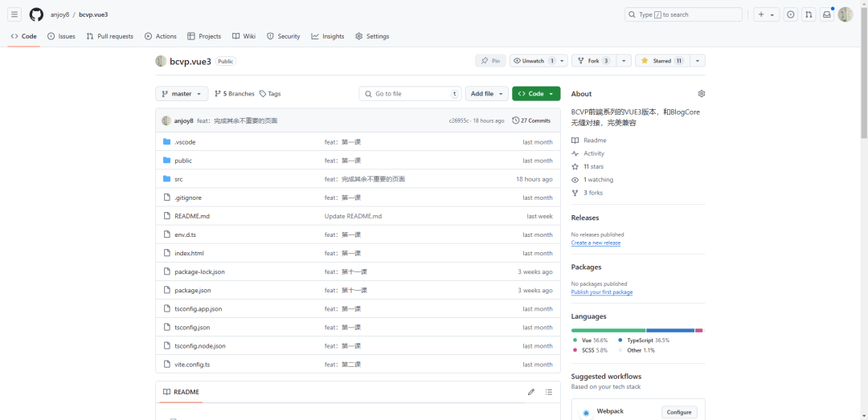Open the README.md file
Image resolution: width=868 pixels, height=420 pixels.
pyautogui.click(x=192, y=216)
